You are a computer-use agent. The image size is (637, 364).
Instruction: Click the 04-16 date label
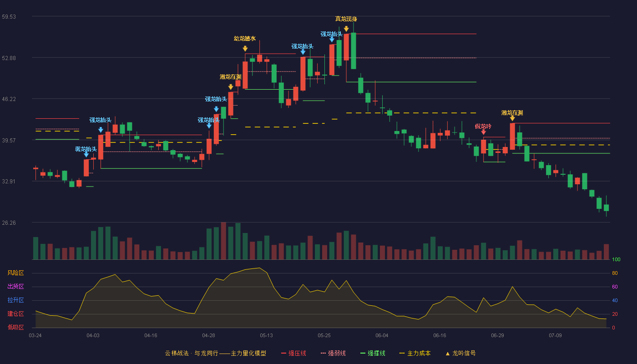(x=151, y=335)
